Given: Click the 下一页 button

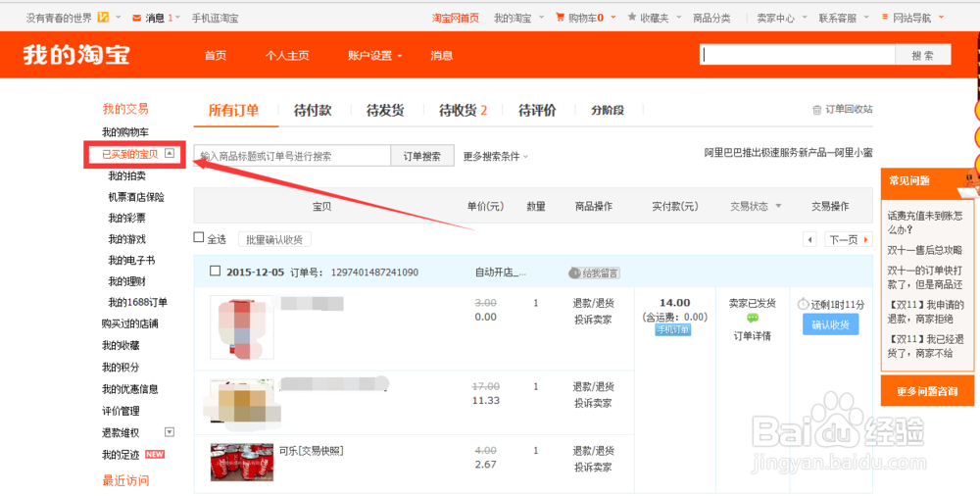Looking at the screenshot, I should [x=848, y=239].
